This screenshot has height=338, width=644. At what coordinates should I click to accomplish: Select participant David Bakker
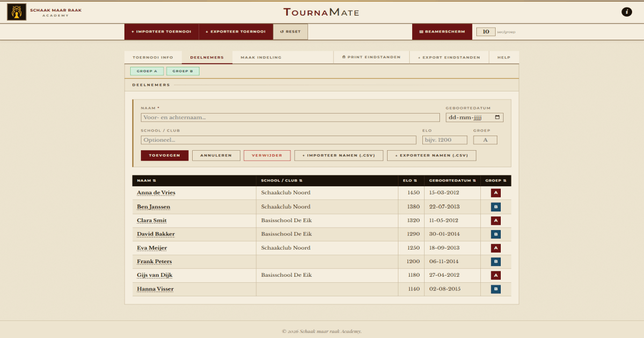pyautogui.click(x=156, y=234)
